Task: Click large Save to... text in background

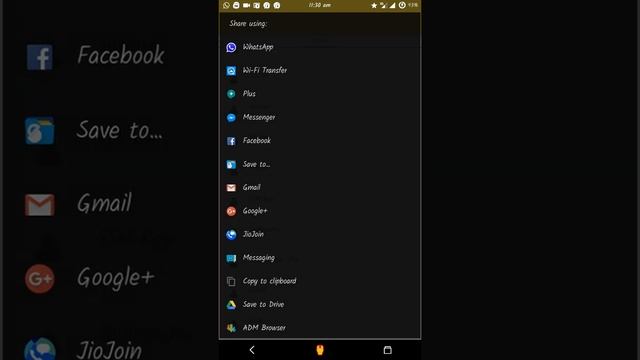Action: (x=120, y=130)
